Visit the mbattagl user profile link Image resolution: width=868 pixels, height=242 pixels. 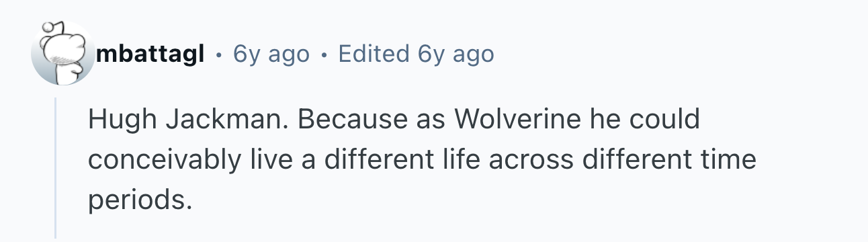click(x=150, y=54)
